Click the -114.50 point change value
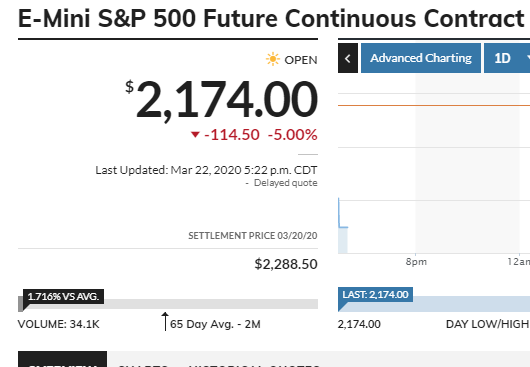This screenshot has width=530, height=367. 232,134
